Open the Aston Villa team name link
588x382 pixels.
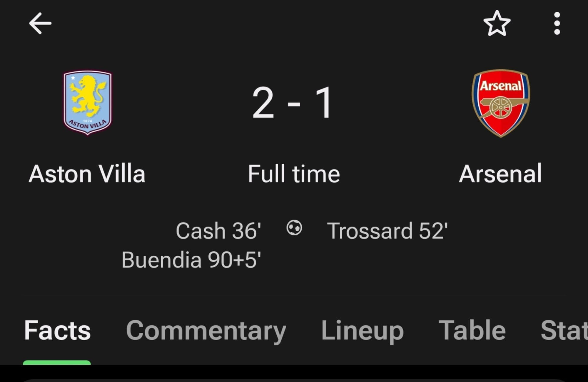(x=87, y=174)
